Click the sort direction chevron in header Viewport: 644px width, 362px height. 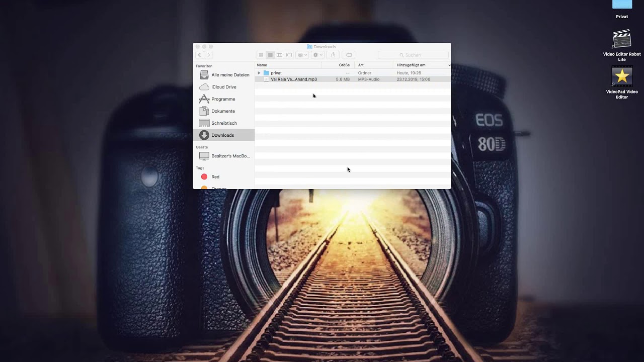click(x=449, y=65)
